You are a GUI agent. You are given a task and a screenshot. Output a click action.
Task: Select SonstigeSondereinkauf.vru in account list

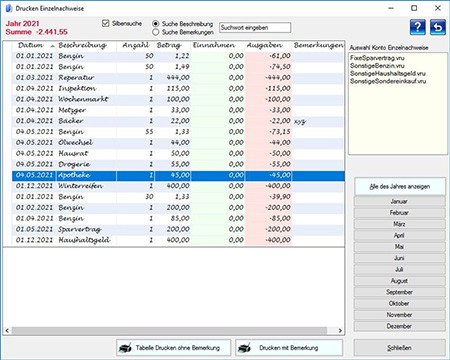pos(388,81)
